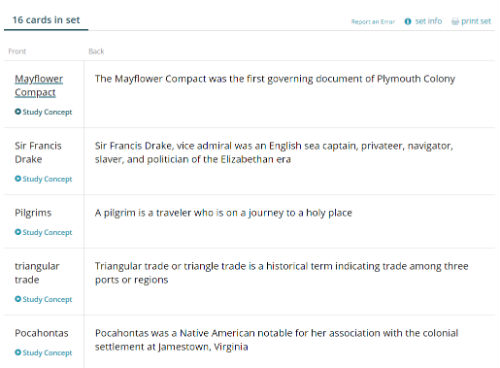Select the Pocahontas definition text

(x=277, y=340)
